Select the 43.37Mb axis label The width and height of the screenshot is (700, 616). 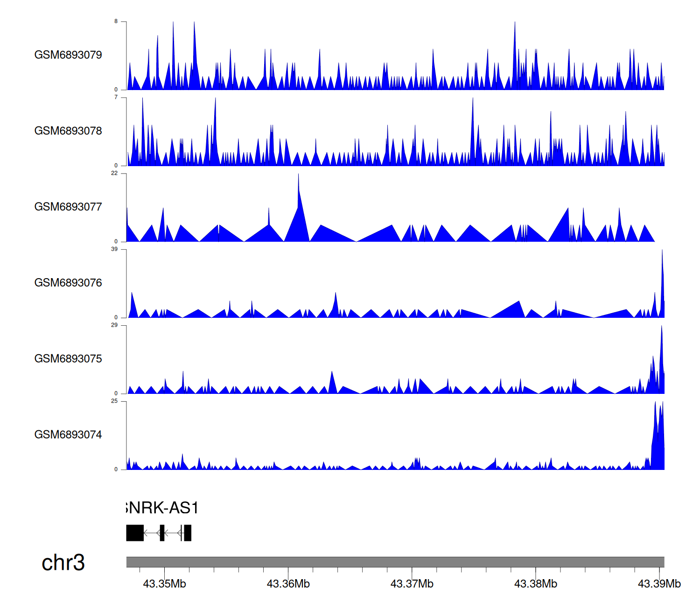click(x=412, y=584)
